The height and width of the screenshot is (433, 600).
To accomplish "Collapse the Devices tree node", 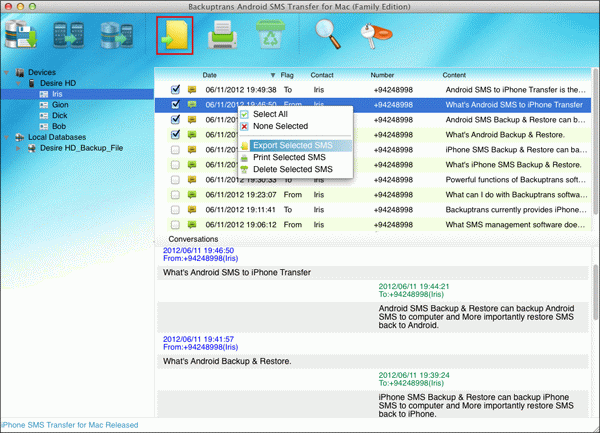I will coord(7,72).
